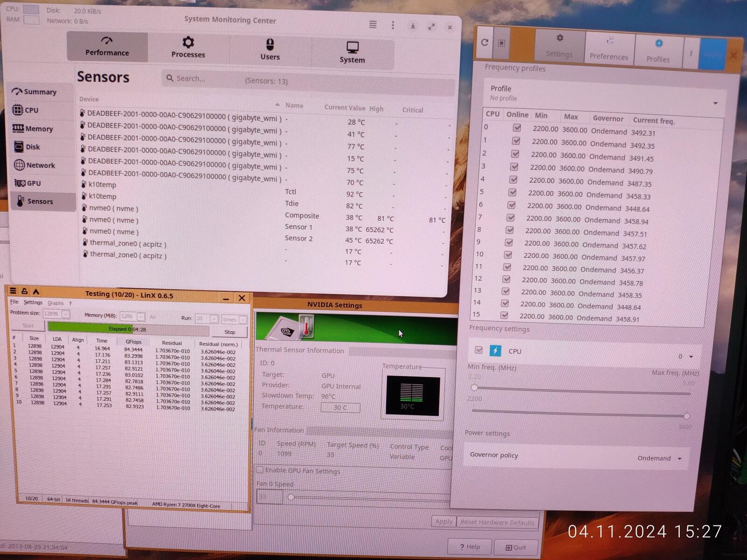
Task: Switch to the Users tab
Action: pyautogui.click(x=270, y=50)
